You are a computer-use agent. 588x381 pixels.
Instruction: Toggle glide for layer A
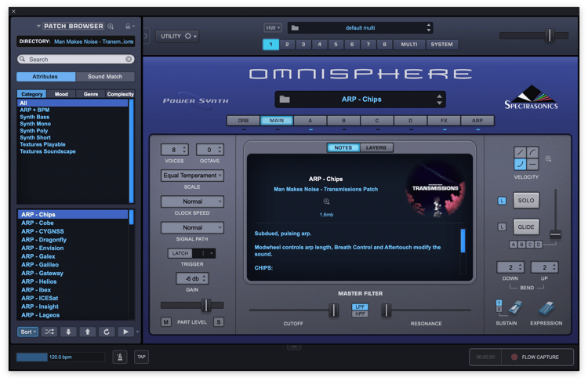[x=513, y=245]
